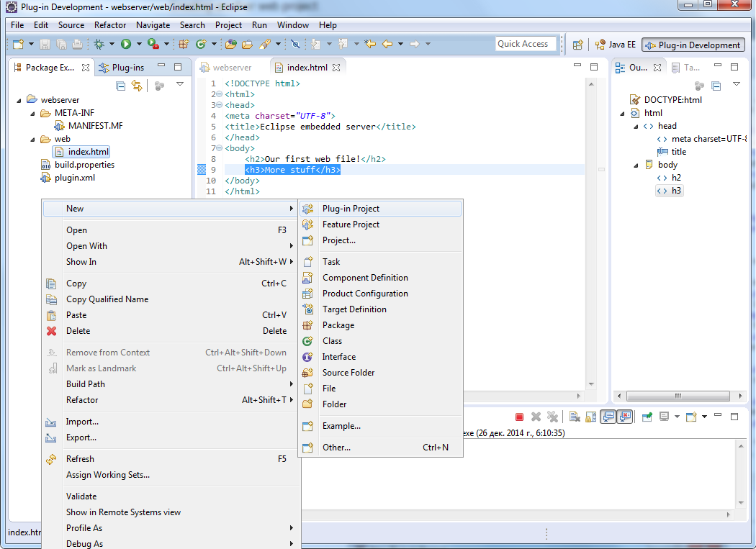
Task: Click the green Run button icon
Action: click(126, 45)
